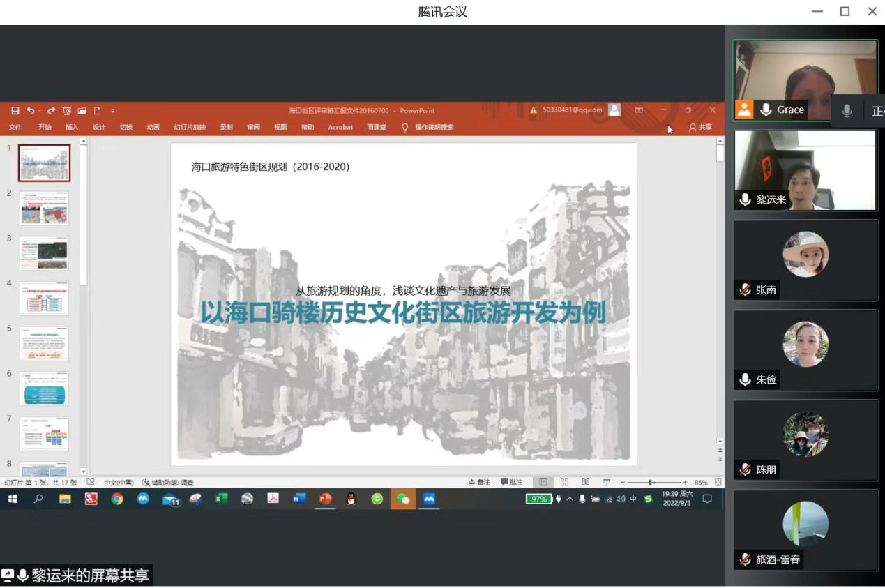Open Chrome from the taskbar

click(117, 499)
